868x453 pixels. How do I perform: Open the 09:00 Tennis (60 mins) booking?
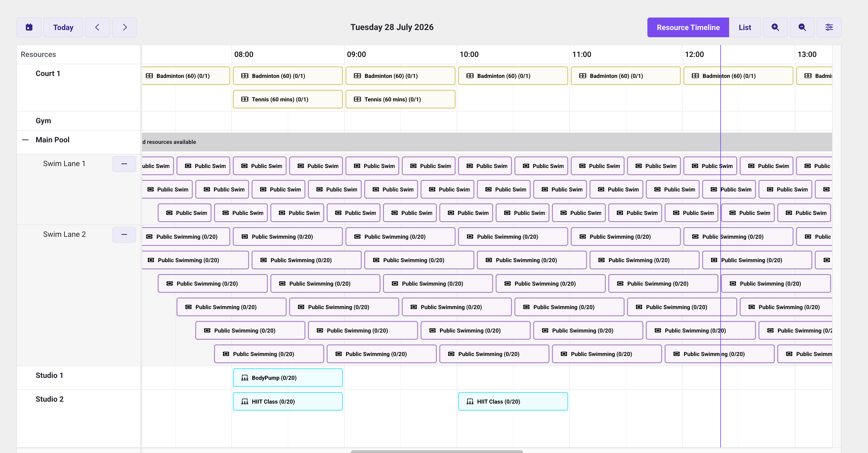coord(400,99)
